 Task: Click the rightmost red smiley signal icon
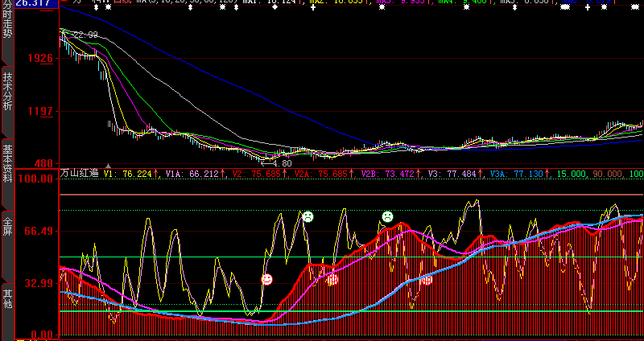(x=427, y=280)
